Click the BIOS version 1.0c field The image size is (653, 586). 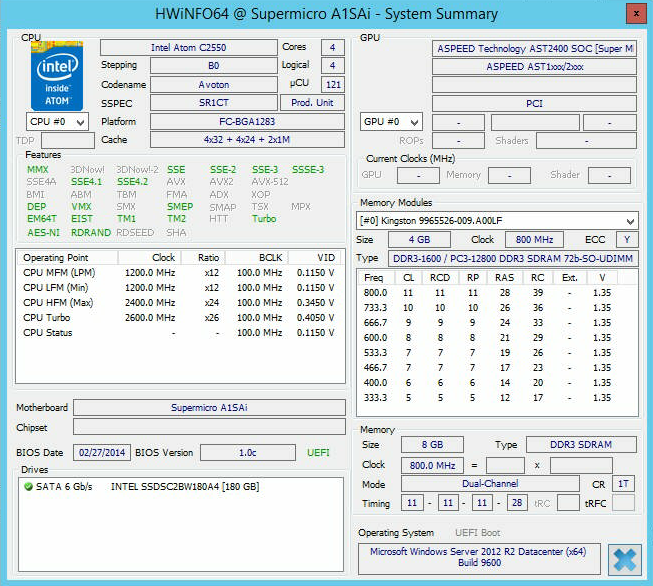[248, 452]
